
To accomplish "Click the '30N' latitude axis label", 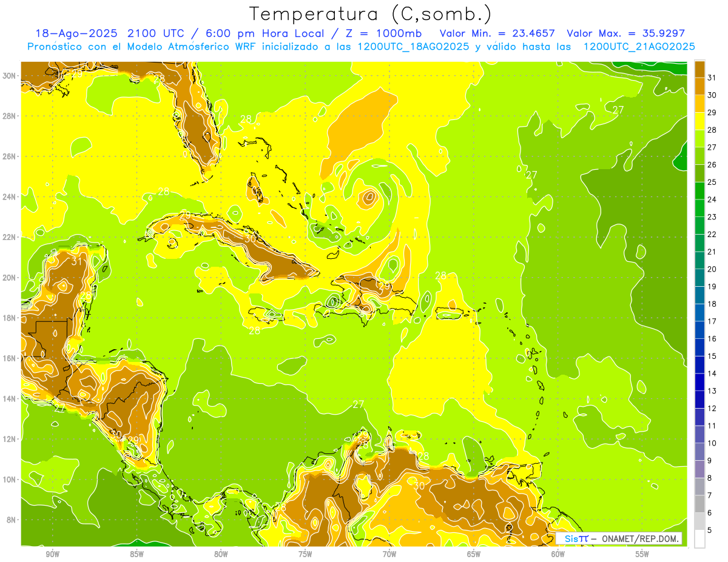I will pos(9,76).
